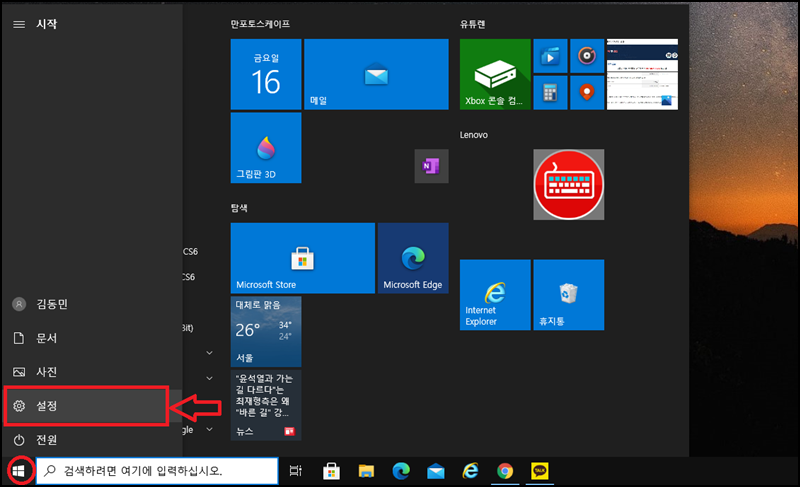800x487 pixels.
Task: Open 문서 documents folder
Action: [x=92, y=338]
